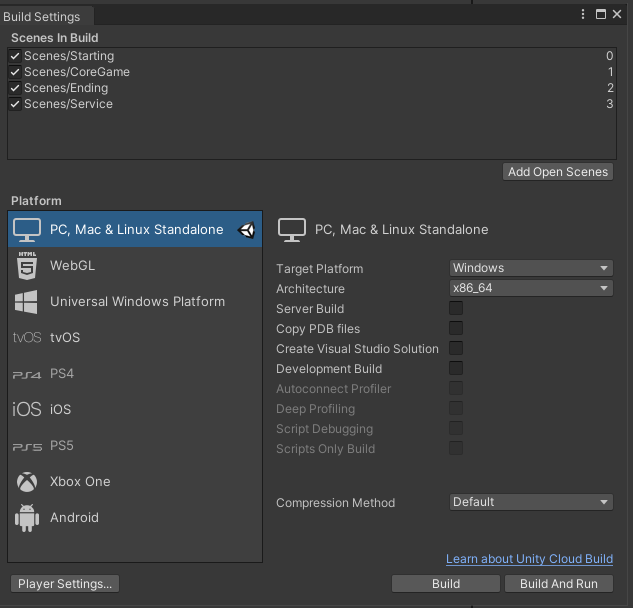The image size is (633, 608).
Task: Maximize the Build Settings window
Action: [601, 14]
